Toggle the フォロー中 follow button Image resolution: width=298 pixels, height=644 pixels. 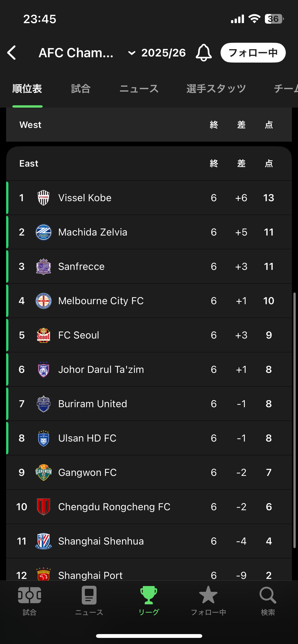click(253, 53)
